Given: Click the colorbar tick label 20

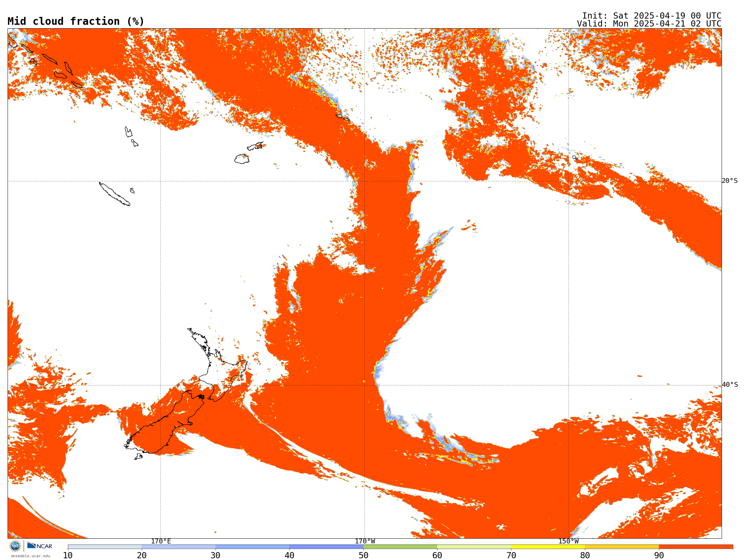Looking at the screenshot, I should pos(142,556).
